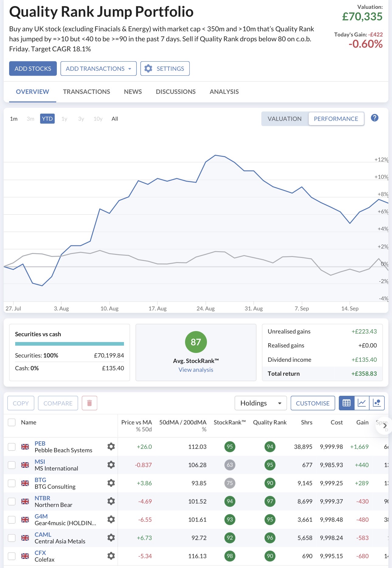Open the ADD TRANSACTIONS dropdown
The height and width of the screenshot is (568, 392).
pyautogui.click(x=98, y=69)
